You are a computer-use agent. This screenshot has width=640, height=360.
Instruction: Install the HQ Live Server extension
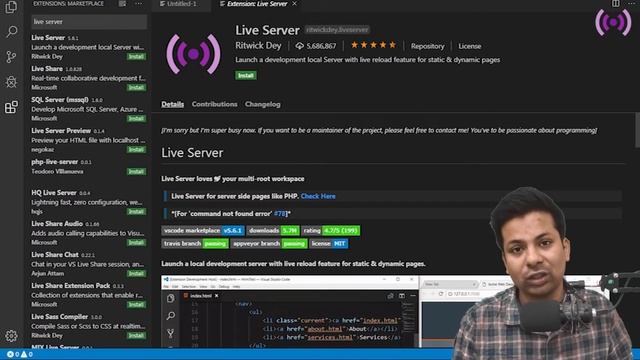click(136, 211)
